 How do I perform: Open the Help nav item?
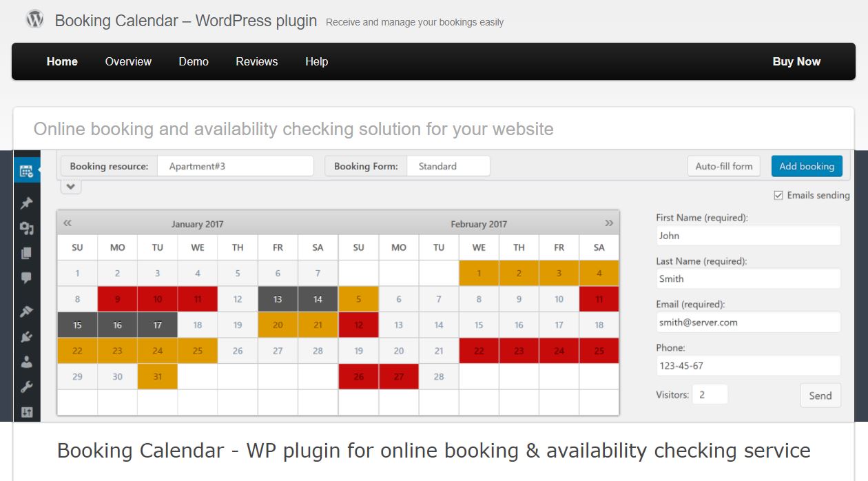point(317,61)
